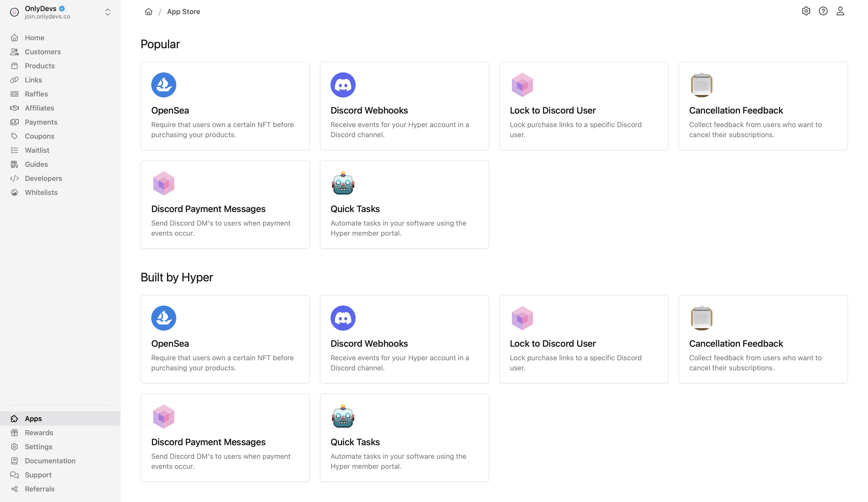Click the Referrals link in sidebar
Viewport: 868px width, 502px height.
[40, 489]
